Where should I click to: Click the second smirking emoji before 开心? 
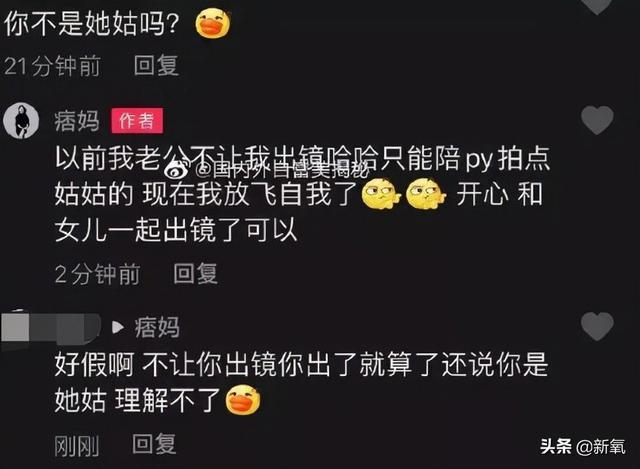click(x=427, y=194)
